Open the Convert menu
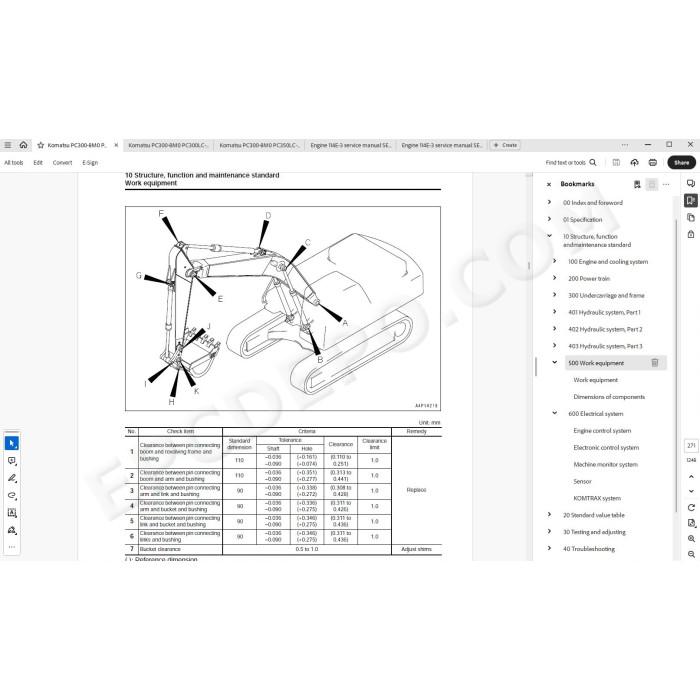 62,162
